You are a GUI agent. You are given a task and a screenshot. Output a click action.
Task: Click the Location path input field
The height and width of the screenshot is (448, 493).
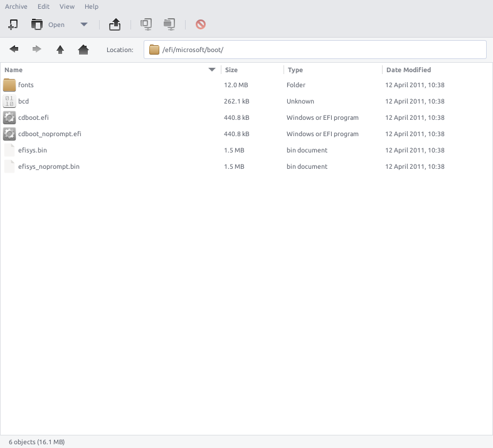pos(320,50)
